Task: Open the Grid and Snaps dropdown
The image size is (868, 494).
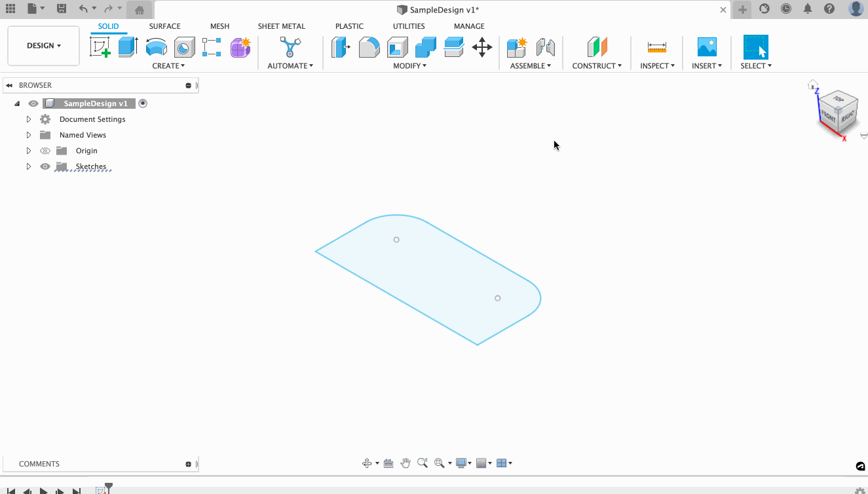Action: pyautogui.click(x=484, y=463)
